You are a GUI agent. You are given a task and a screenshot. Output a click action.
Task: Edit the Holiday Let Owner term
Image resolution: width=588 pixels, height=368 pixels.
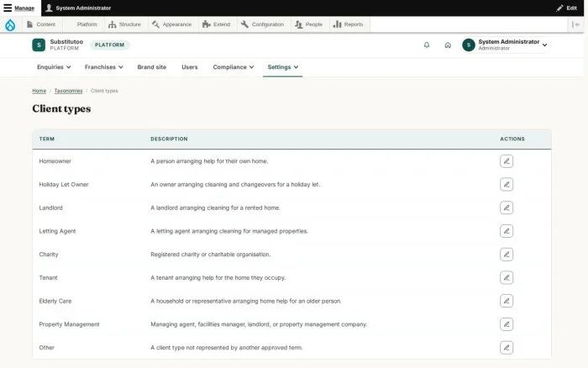507,185
